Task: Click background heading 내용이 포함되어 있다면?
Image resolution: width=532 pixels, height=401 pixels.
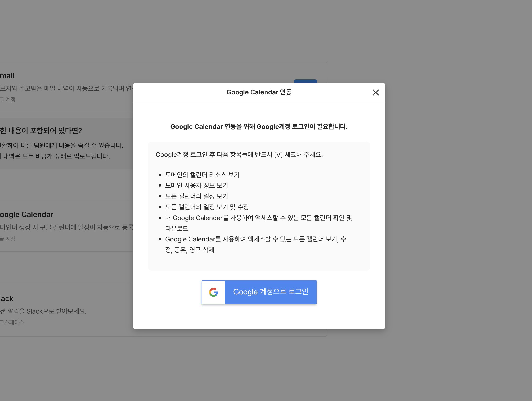Action: 41,131
